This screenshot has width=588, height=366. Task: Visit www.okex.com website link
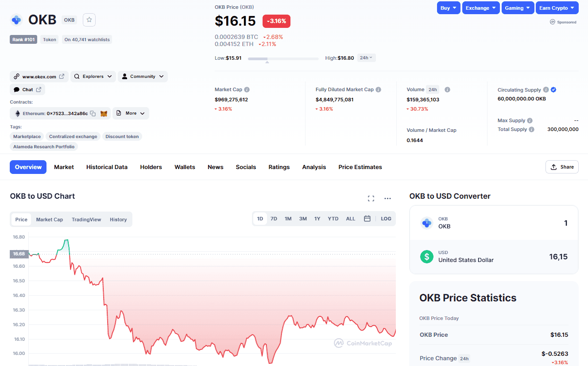39,77
